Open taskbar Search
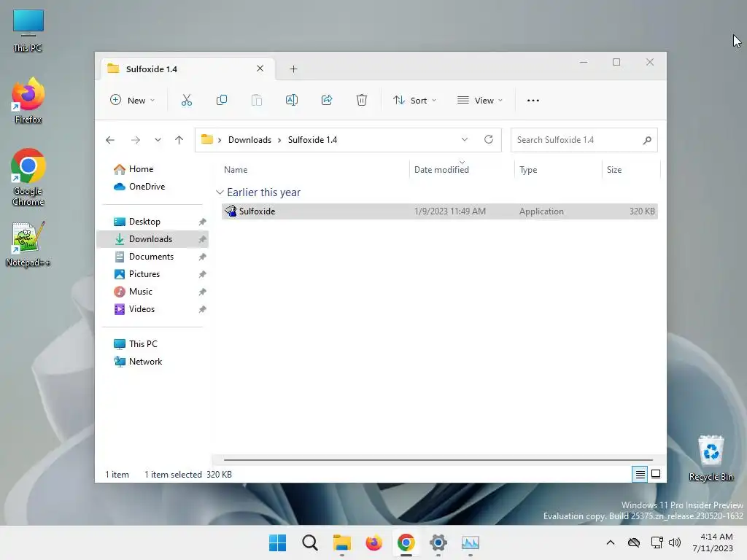 point(309,542)
